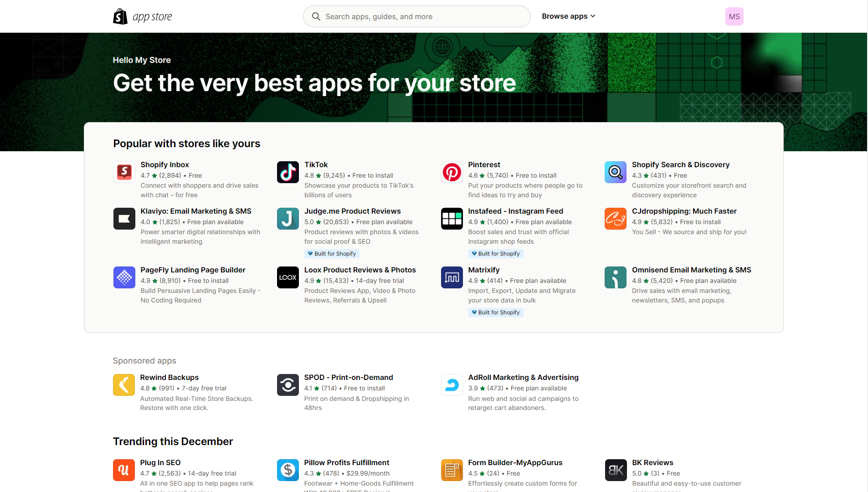Open Klaviyo: Email Marketing & SMS link

point(196,211)
